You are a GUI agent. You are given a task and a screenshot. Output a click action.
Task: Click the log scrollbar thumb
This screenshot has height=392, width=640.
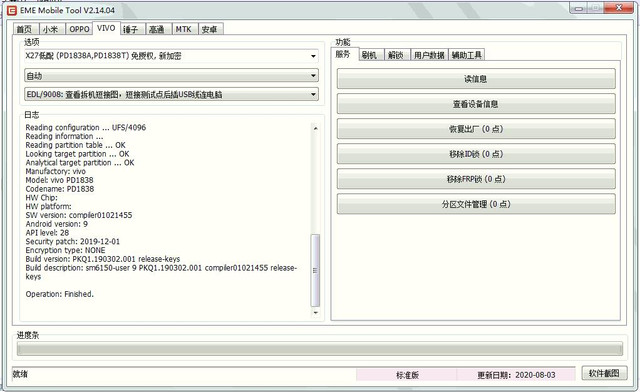point(315,270)
